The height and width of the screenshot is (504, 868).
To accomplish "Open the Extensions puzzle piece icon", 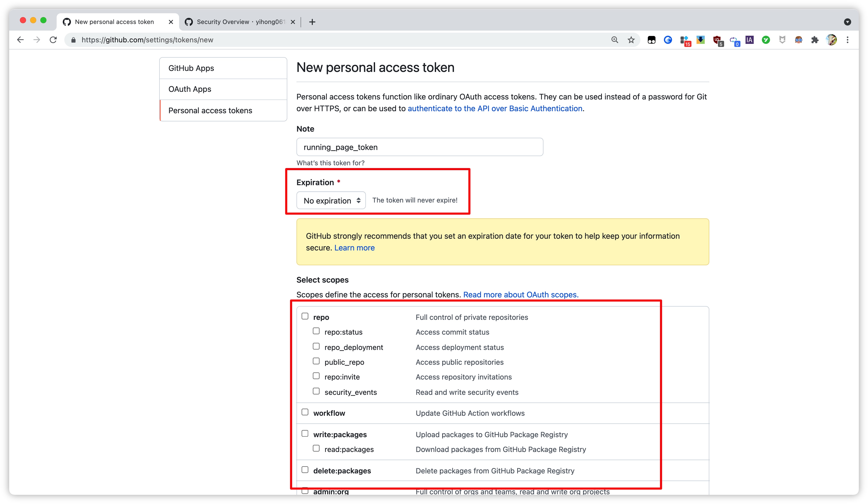I will (x=815, y=40).
